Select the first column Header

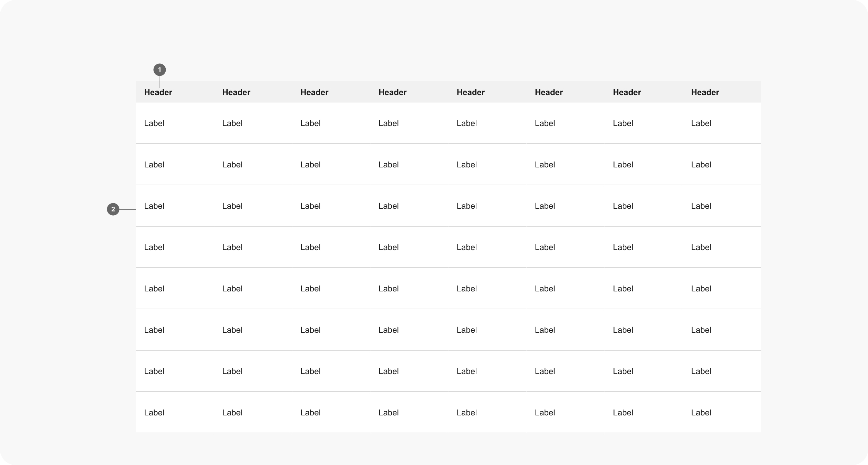tap(158, 92)
